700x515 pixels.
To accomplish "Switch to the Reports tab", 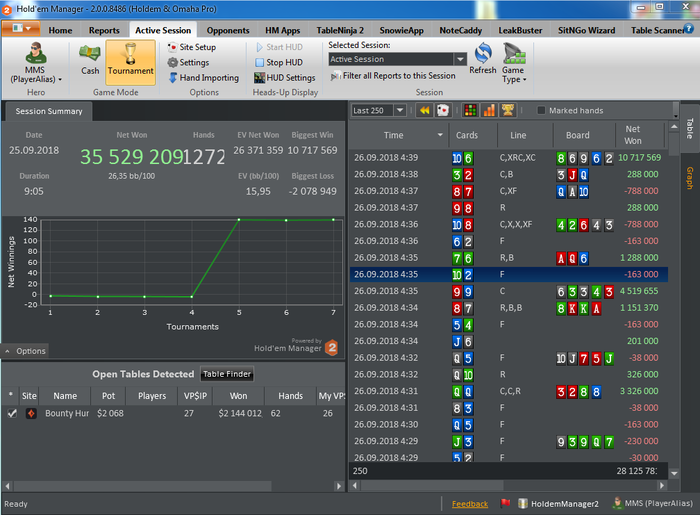I will (x=104, y=30).
